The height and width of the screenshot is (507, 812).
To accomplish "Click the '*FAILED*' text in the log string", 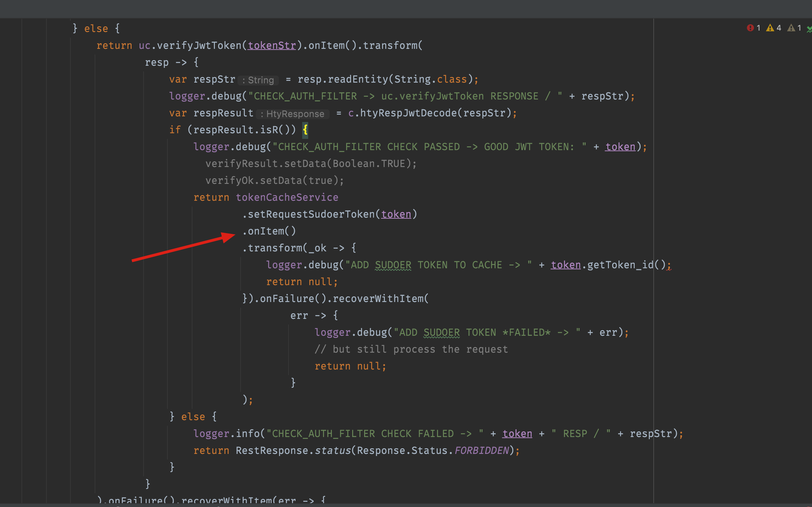I will (x=526, y=333).
